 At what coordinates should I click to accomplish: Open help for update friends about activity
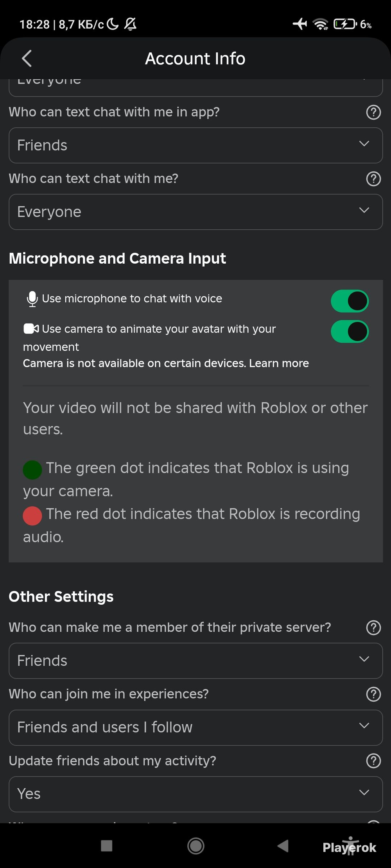pyautogui.click(x=373, y=761)
